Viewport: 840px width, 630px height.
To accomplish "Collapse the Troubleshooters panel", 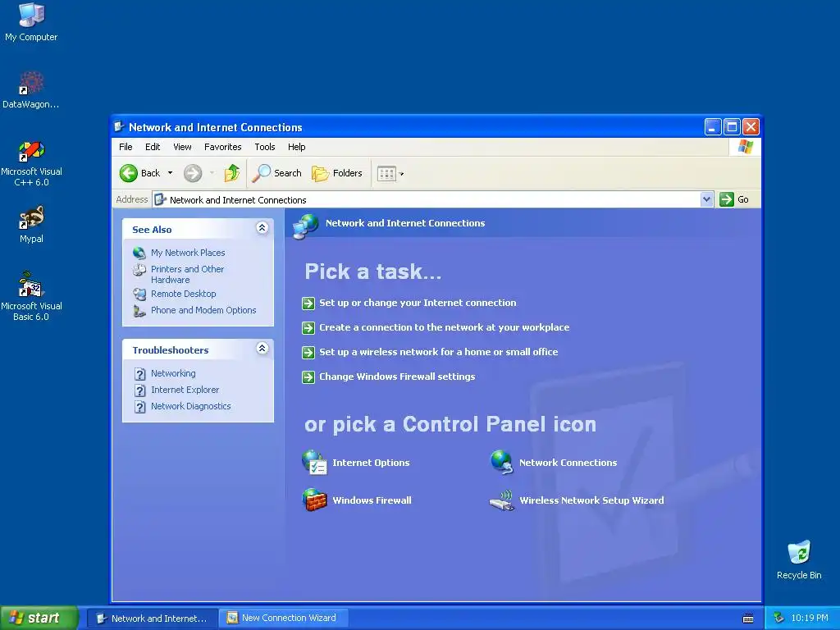I will 262,348.
